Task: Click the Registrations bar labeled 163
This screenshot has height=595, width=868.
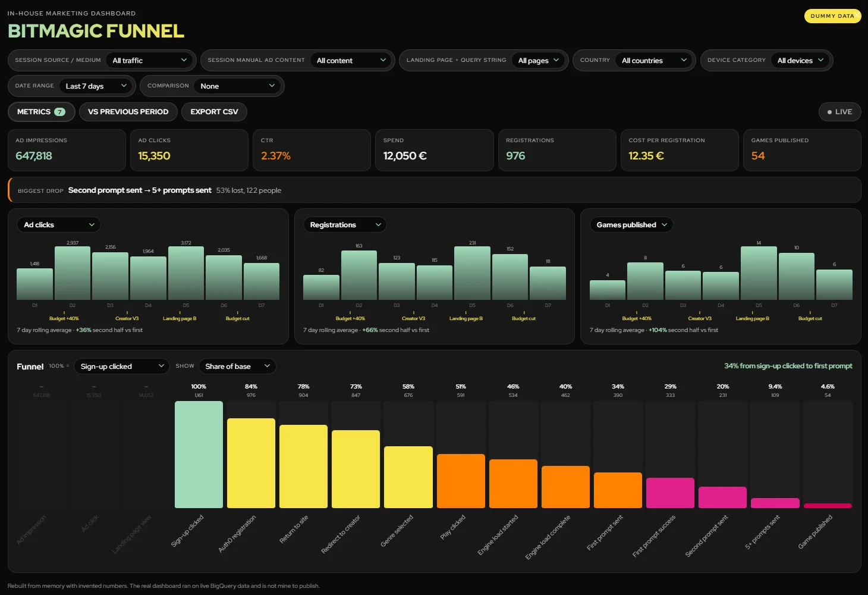Action: click(359, 275)
